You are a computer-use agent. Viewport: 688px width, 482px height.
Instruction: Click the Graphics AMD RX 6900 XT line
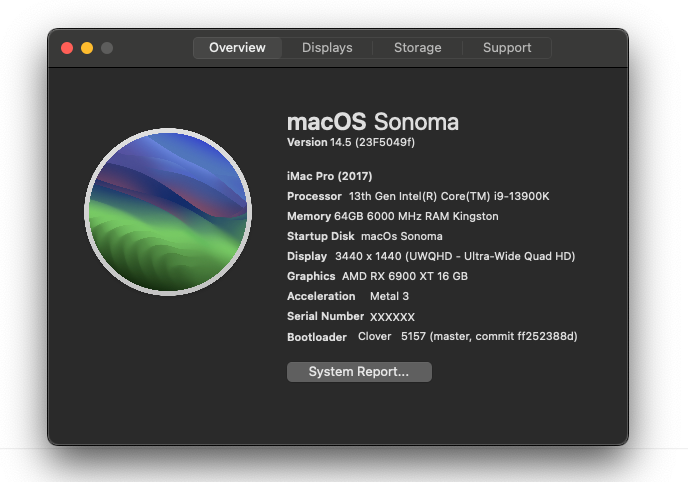[x=377, y=276]
